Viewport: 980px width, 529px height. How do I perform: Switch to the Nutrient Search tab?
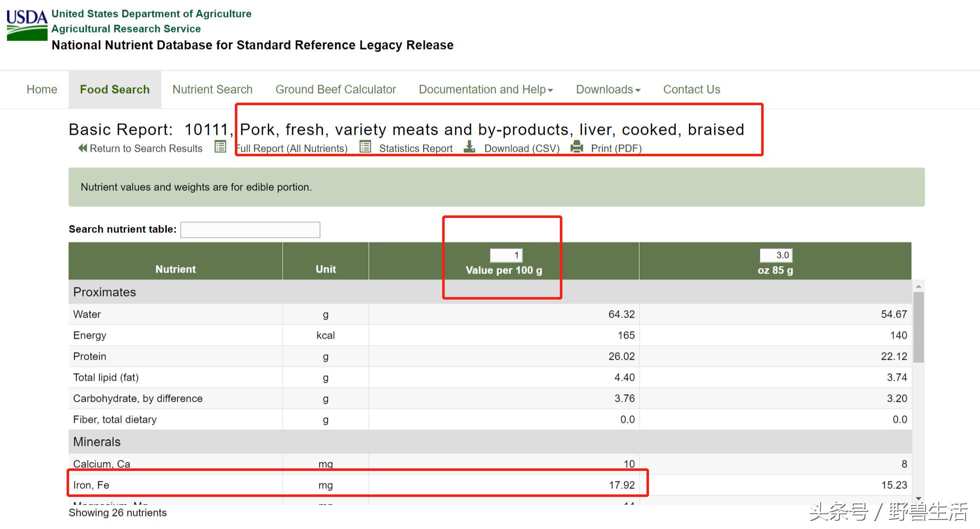coord(212,90)
